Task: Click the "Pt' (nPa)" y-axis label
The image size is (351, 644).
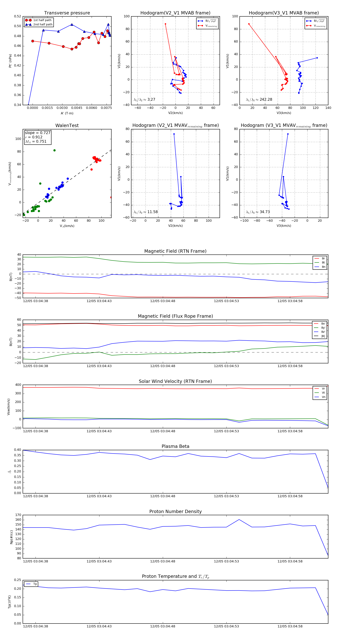Action: 10,61
